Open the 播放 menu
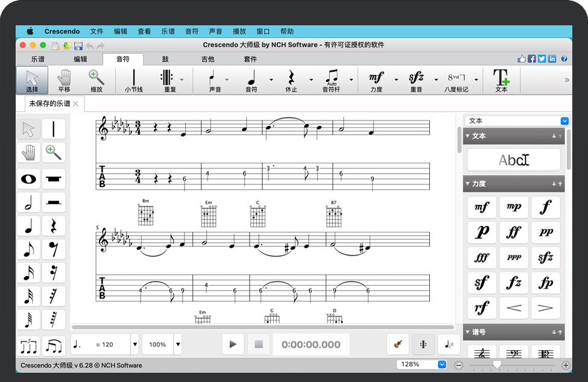Screen dimensions: 588x382 tap(239, 31)
